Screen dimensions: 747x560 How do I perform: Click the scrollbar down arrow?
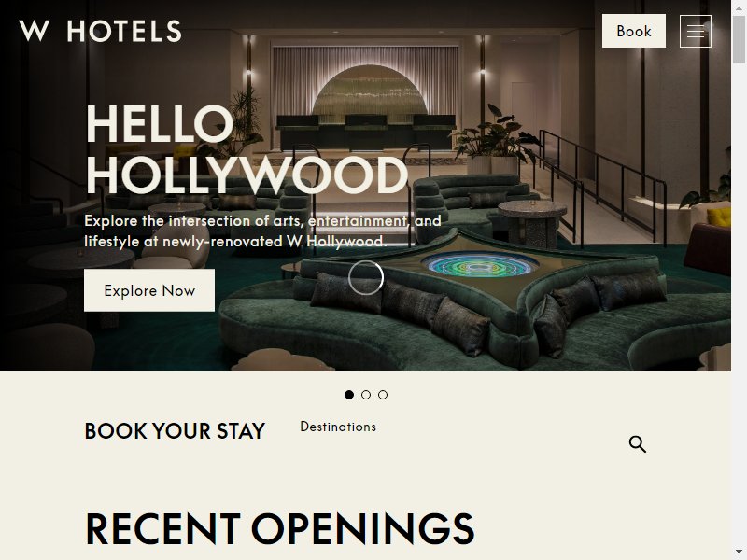[x=739, y=553]
